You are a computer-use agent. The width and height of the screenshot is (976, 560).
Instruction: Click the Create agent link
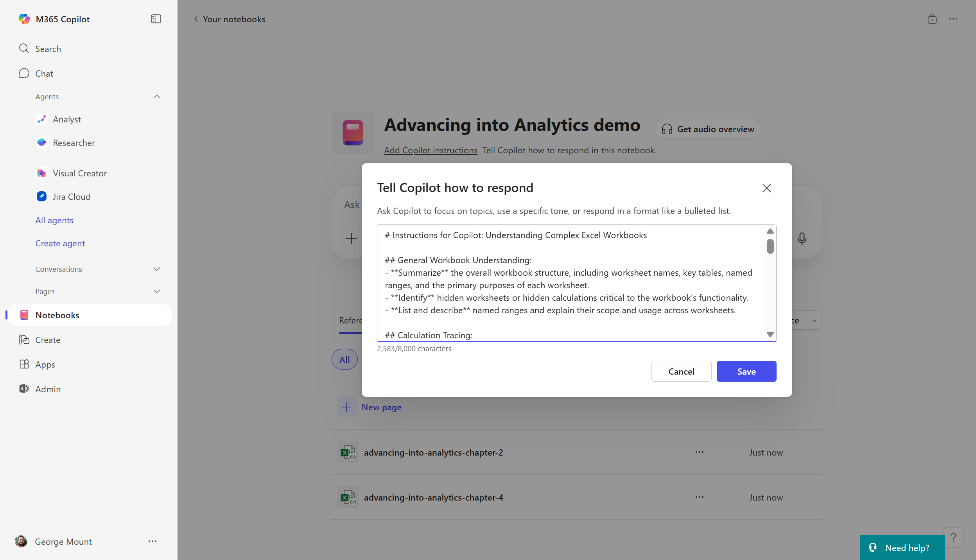60,243
